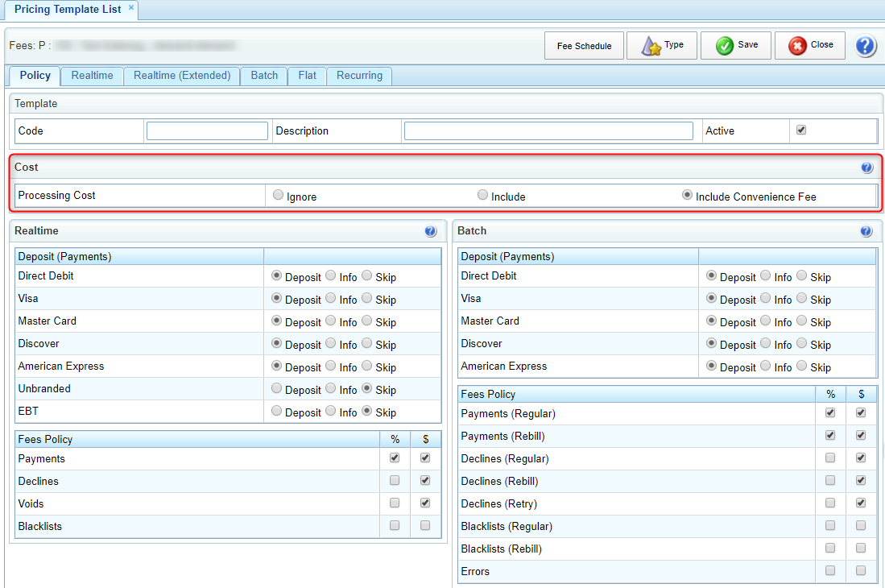Set Batch Visa to Info
The image size is (885, 588).
765,298
